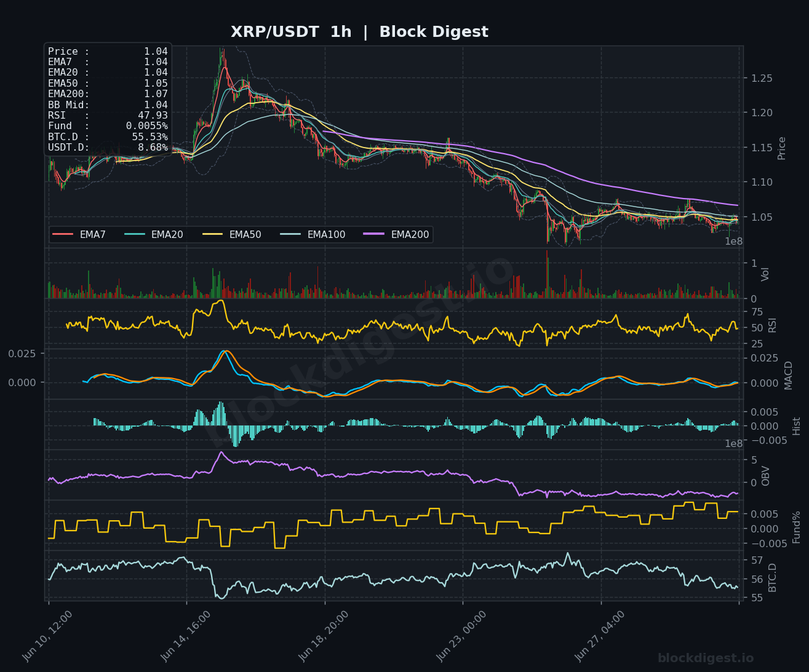This screenshot has height=672, width=809.
Task: Select the EMA50 1.05 row in the info box
Action: click(108, 84)
